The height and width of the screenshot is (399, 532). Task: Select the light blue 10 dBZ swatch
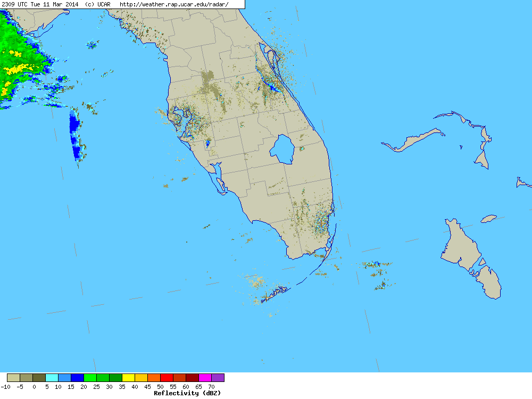(x=65, y=378)
